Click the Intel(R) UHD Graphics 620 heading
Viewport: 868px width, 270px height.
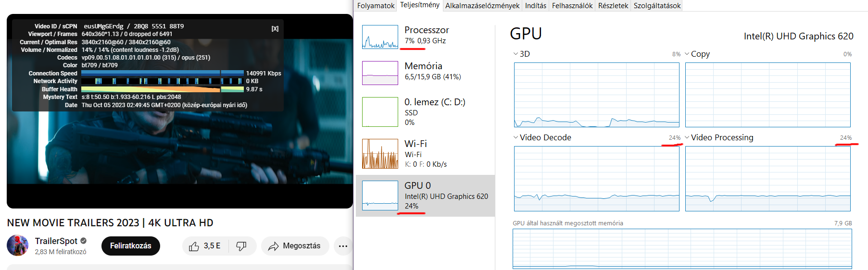click(798, 36)
